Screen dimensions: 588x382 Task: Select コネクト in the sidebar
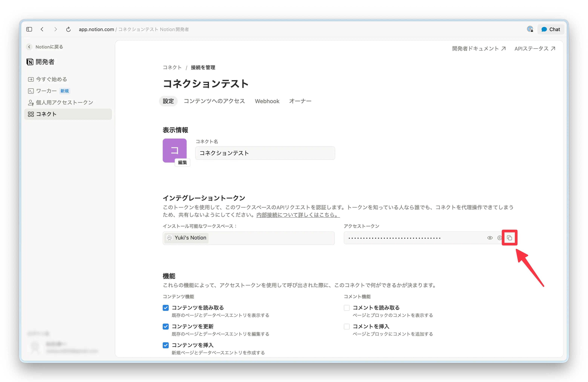[x=68, y=114]
